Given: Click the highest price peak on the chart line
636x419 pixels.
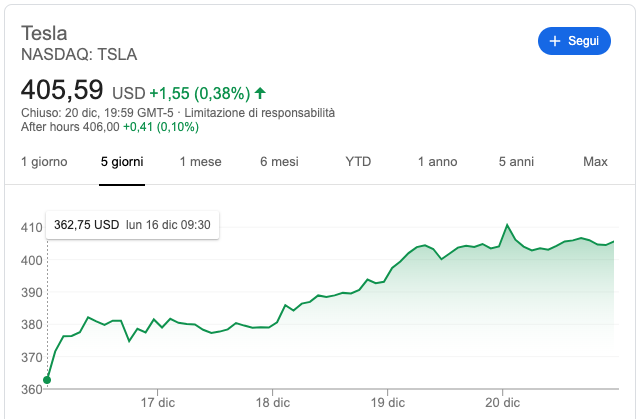Looking at the screenshot, I should 508,225.
